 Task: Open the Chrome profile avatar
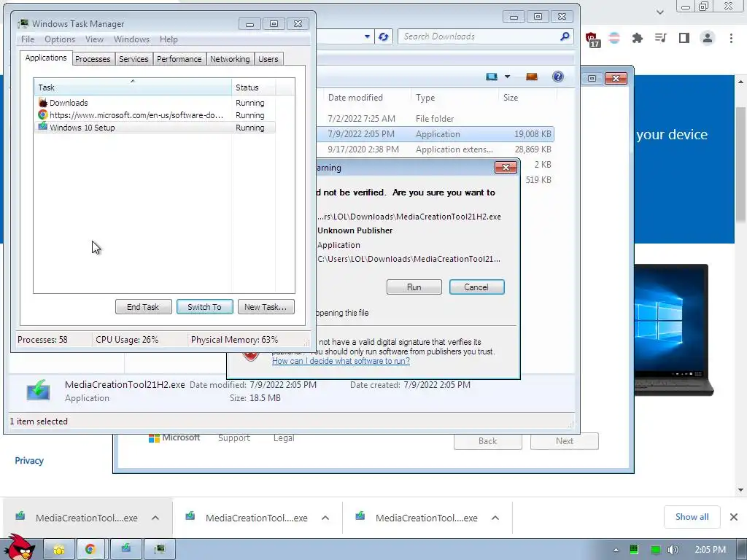(x=708, y=38)
